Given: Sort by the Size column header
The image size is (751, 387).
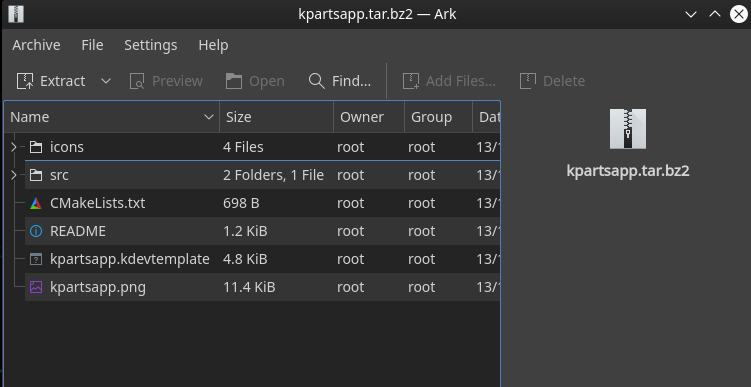Looking at the screenshot, I should click(x=276, y=117).
